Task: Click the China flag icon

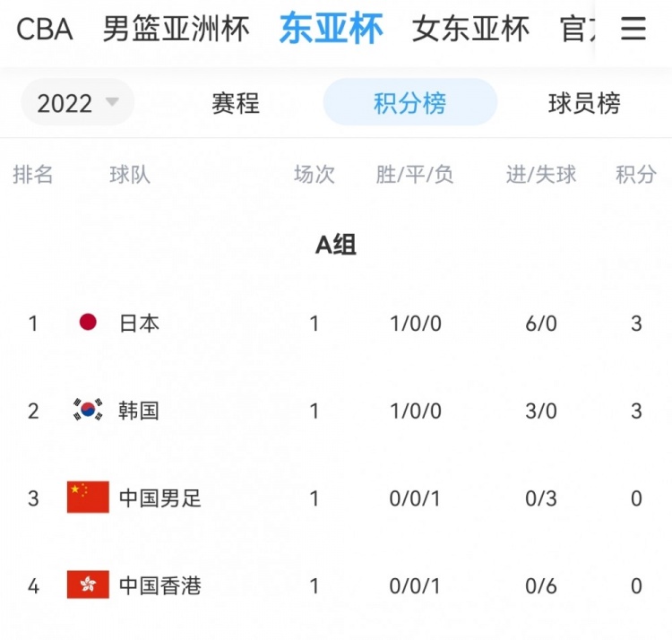Action: coord(88,497)
